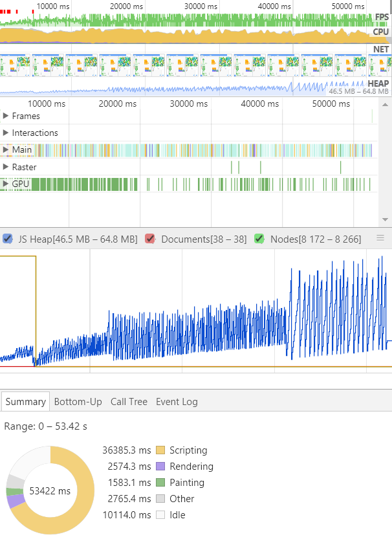
Task: Click the Idle white legend swatch
Action: pyautogui.click(x=160, y=514)
